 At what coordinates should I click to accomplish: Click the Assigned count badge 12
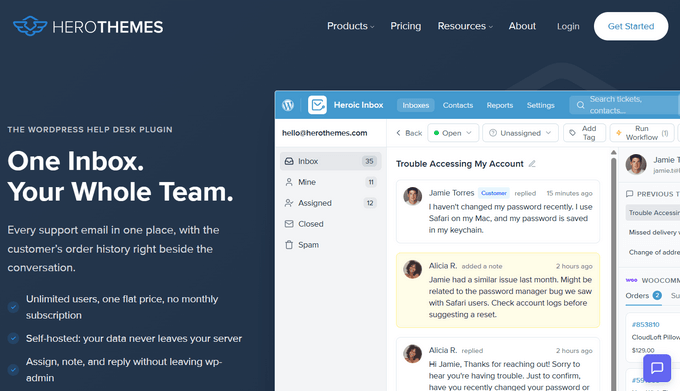click(x=370, y=203)
